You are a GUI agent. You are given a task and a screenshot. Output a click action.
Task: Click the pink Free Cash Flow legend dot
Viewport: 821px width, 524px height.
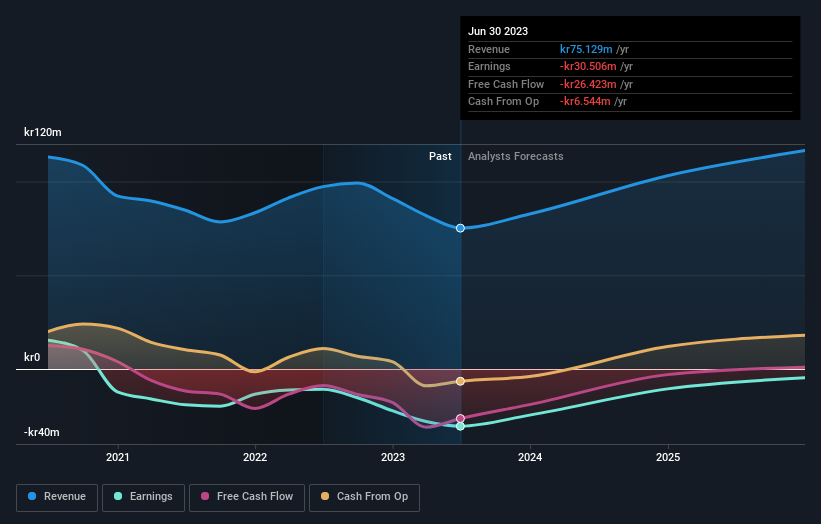coord(205,496)
